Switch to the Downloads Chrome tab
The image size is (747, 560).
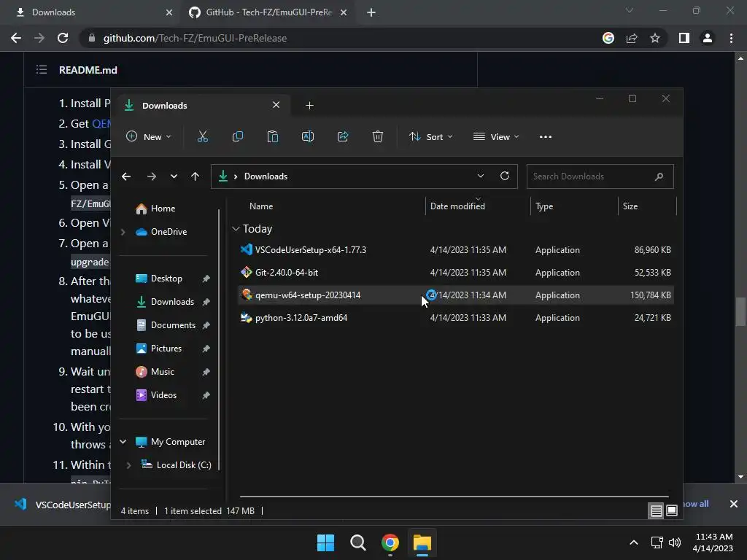[90, 12]
